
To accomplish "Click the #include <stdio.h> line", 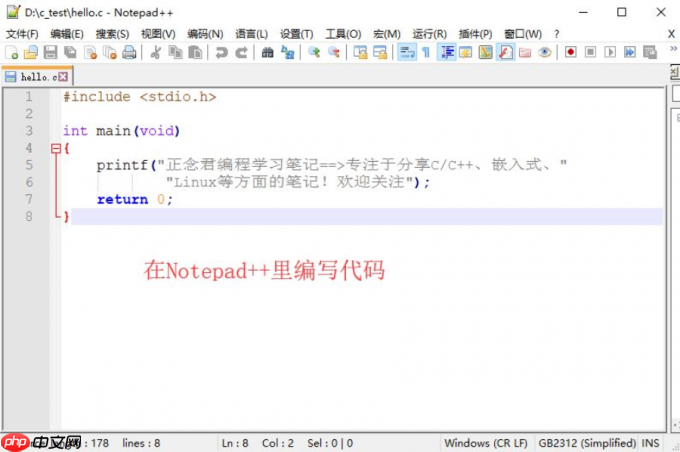I will [140, 97].
